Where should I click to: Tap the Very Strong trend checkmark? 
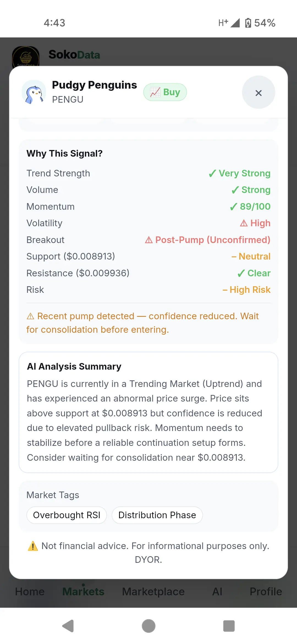coord(212,173)
